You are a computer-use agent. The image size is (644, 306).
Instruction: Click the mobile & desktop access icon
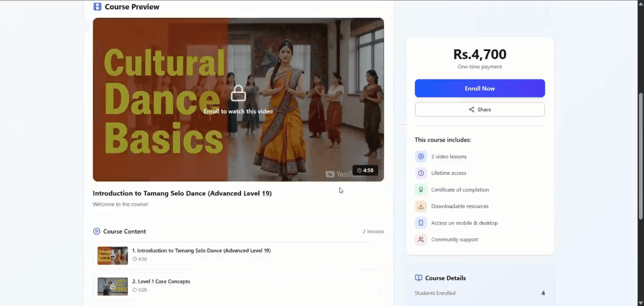pyautogui.click(x=421, y=223)
